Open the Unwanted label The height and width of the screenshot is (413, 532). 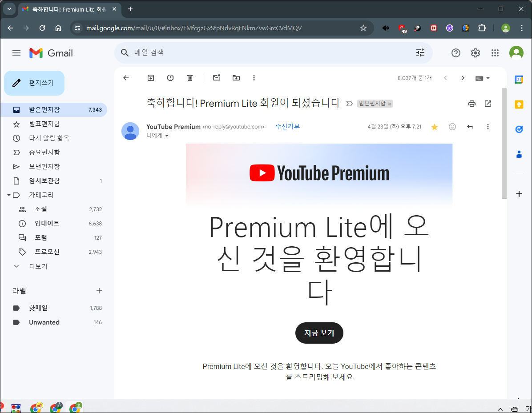(x=54, y=322)
